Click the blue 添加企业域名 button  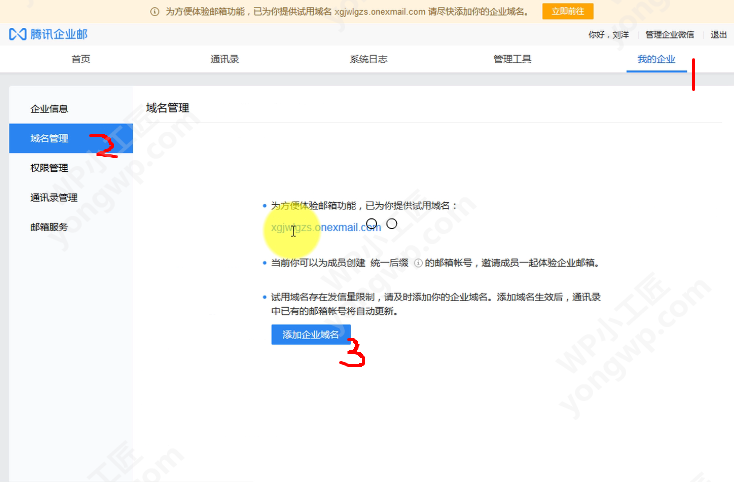310,335
